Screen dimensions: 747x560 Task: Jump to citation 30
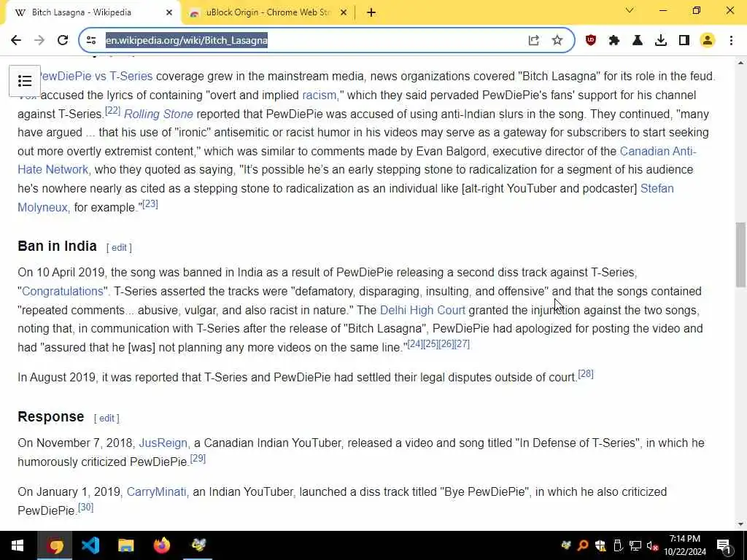coord(86,507)
